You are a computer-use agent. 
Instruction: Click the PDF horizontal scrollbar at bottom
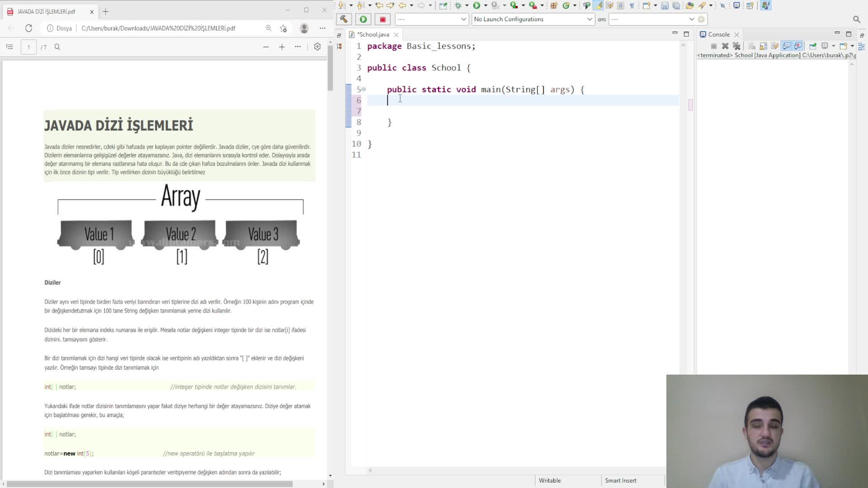[x=149, y=484]
